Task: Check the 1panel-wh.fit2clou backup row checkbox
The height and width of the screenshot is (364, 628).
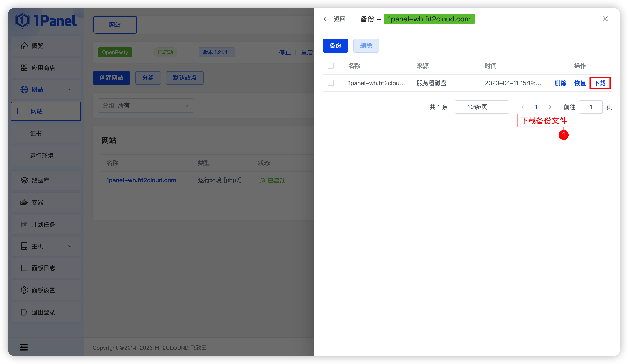Action: click(x=331, y=83)
